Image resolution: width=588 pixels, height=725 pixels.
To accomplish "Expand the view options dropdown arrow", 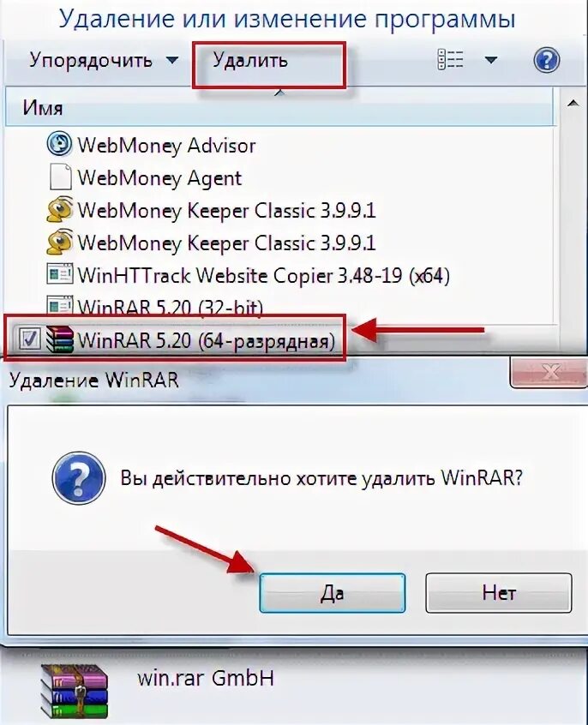I will click(491, 60).
